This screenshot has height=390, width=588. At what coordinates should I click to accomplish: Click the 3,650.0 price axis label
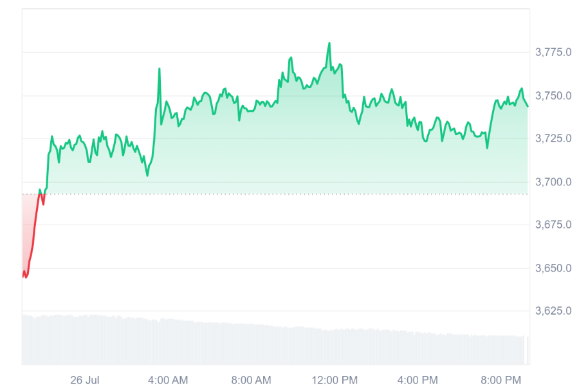click(553, 268)
